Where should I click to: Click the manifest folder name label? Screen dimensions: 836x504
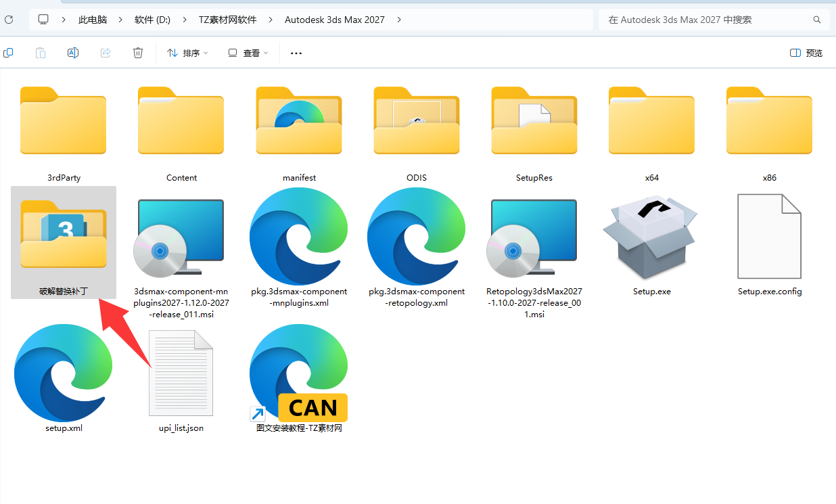point(299,178)
